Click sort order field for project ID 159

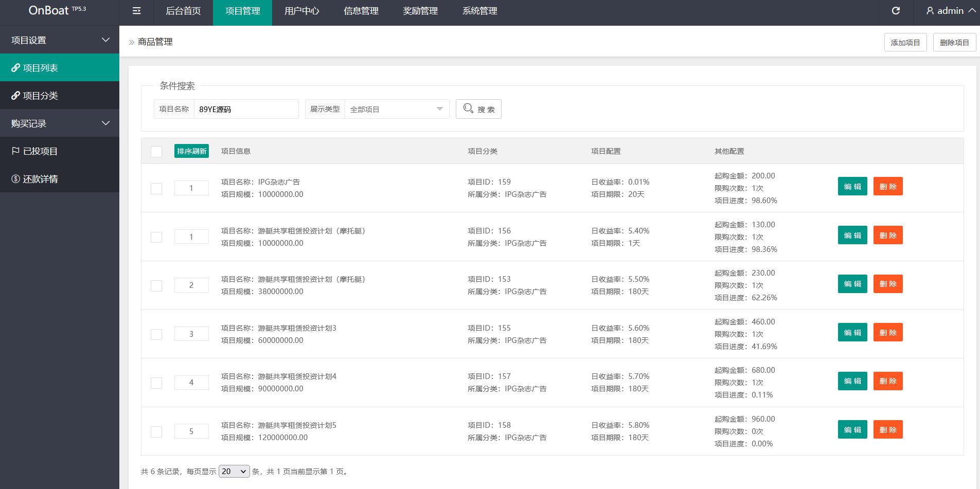191,188
